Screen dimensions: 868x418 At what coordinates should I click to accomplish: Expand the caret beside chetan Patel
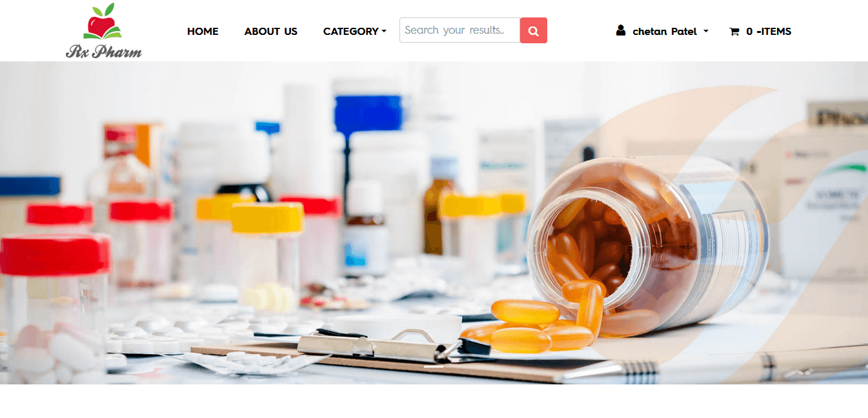click(x=705, y=31)
